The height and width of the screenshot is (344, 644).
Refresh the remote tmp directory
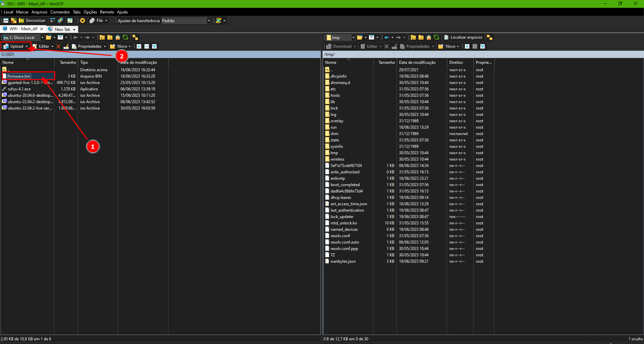436,37
